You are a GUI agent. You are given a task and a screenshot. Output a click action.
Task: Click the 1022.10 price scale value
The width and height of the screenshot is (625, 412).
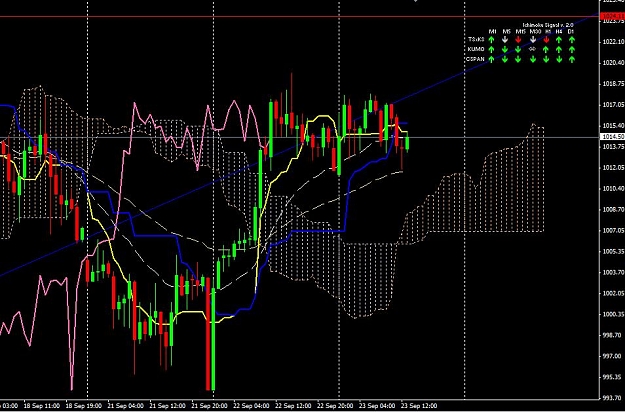pos(614,42)
